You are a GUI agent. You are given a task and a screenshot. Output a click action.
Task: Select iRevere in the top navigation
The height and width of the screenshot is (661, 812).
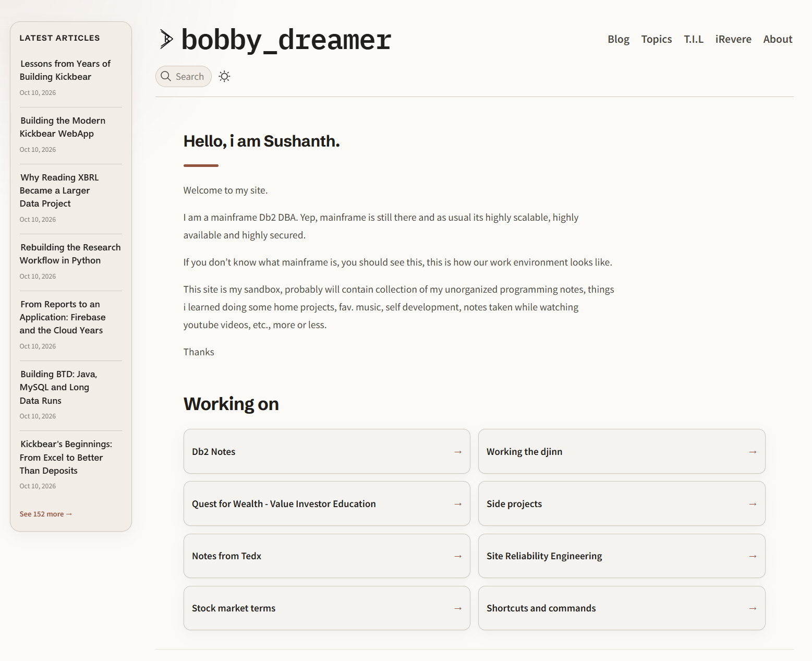tap(733, 39)
